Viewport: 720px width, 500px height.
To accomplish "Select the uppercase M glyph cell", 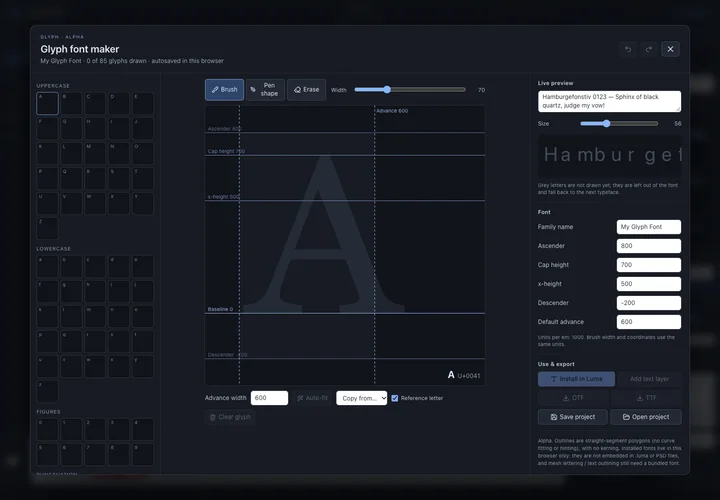I will (x=95, y=153).
